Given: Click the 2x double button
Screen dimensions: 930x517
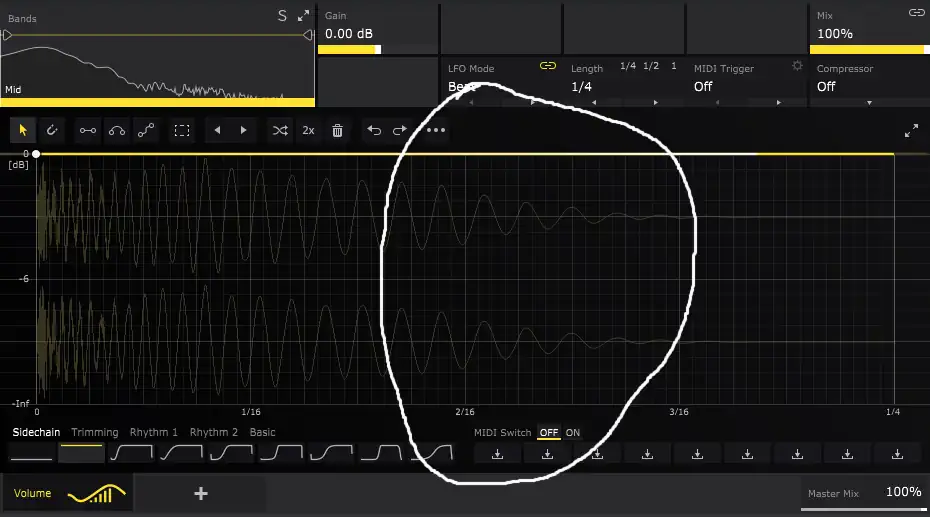Looking at the screenshot, I should click(308, 130).
